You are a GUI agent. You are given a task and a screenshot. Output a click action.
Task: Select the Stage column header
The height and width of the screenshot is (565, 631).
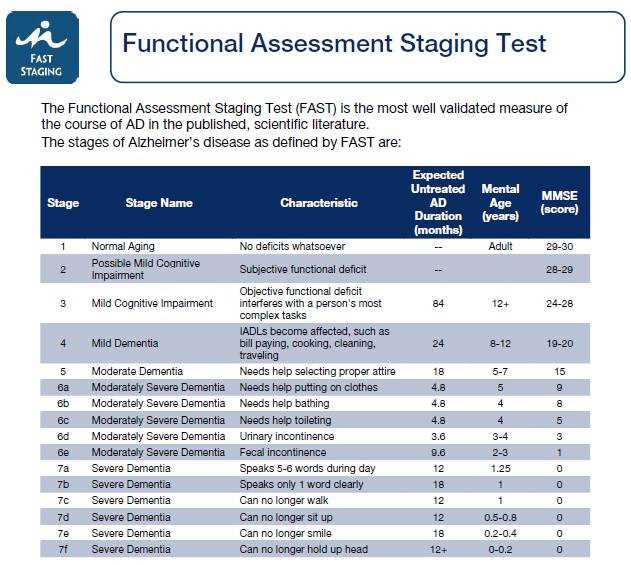click(63, 202)
